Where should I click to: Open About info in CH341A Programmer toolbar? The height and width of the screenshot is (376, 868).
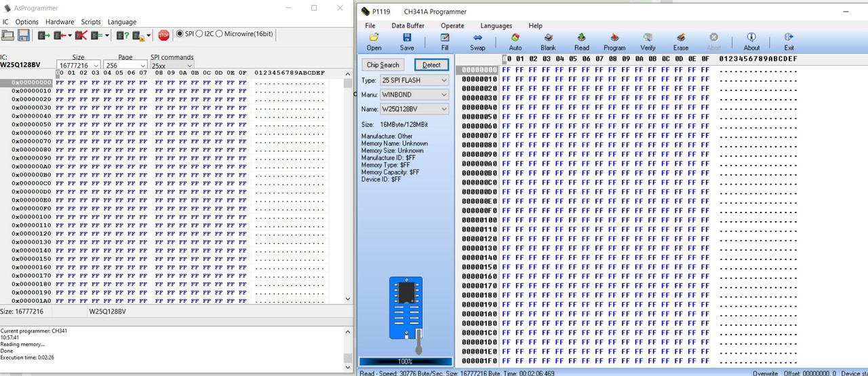(x=751, y=42)
